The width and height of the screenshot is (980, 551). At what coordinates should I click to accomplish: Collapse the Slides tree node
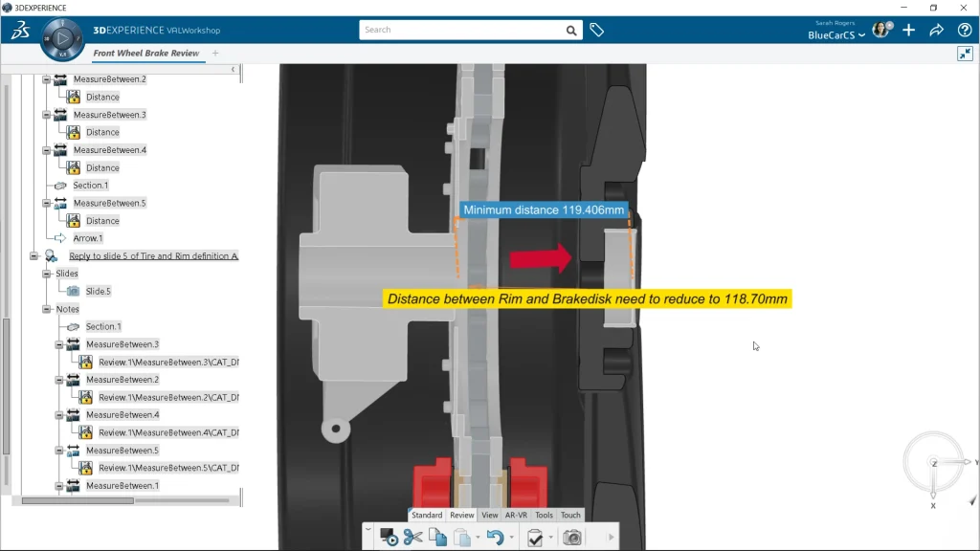coord(47,274)
